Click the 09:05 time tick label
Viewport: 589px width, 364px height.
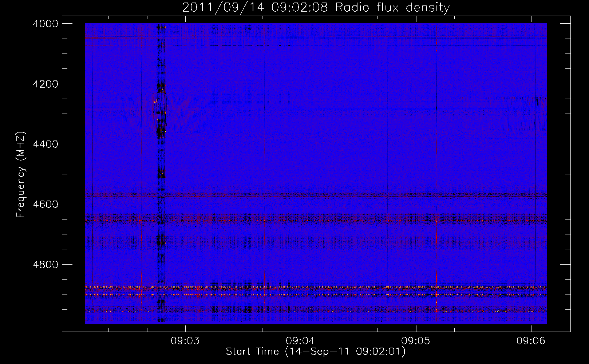416,341
